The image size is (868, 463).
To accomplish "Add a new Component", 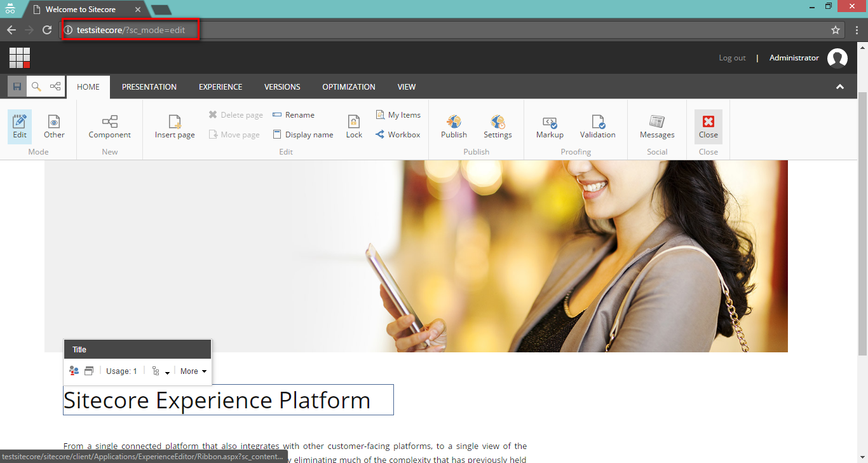I will pos(110,126).
